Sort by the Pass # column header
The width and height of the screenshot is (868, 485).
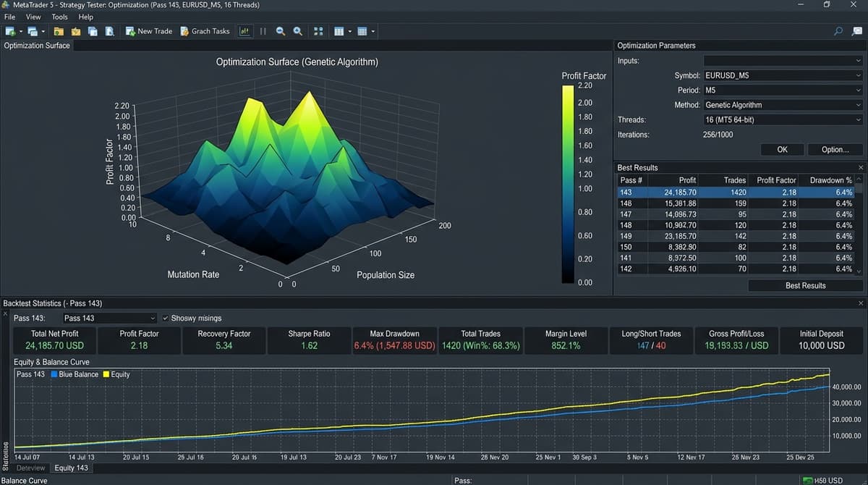pos(631,180)
